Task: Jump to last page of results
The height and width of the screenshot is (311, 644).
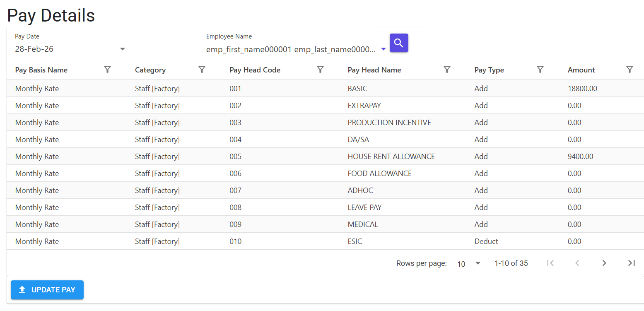Action: pos(631,263)
